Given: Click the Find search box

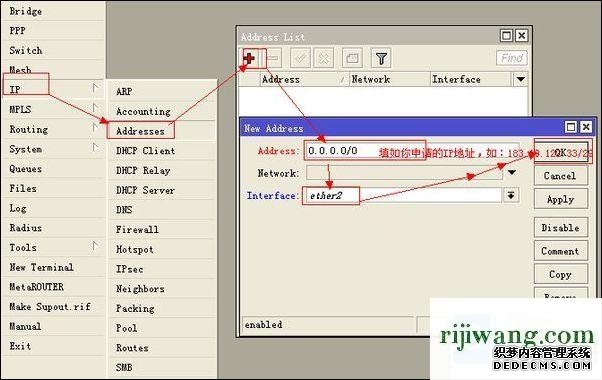Looking at the screenshot, I should (x=512, y=58).
